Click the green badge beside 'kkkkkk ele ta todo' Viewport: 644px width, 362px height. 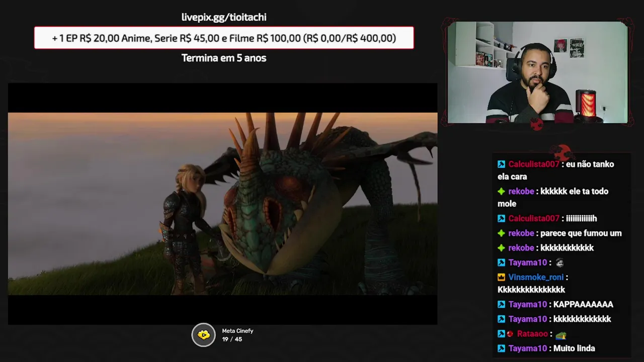pyautogui.click(x=501, y=192)
